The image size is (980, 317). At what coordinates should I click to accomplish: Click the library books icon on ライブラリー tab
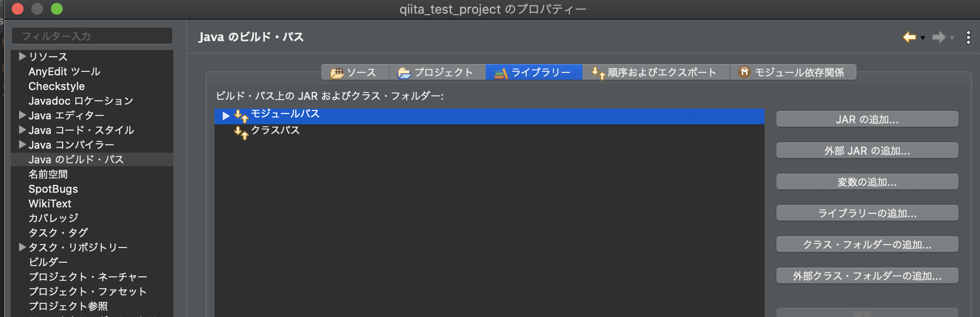501,72
